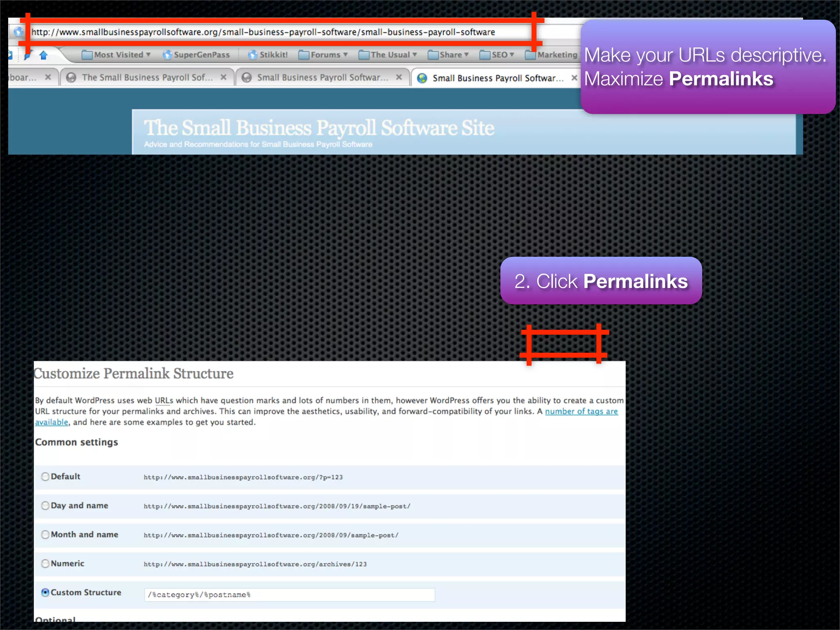Select the Custom Structure radio button
Screen dimensions: 840x630
click(x=45, y=593)
